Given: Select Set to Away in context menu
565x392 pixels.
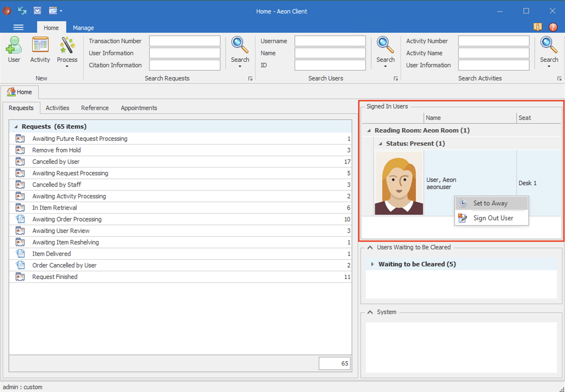Looking at the screenshot, I should click(490, 203).
